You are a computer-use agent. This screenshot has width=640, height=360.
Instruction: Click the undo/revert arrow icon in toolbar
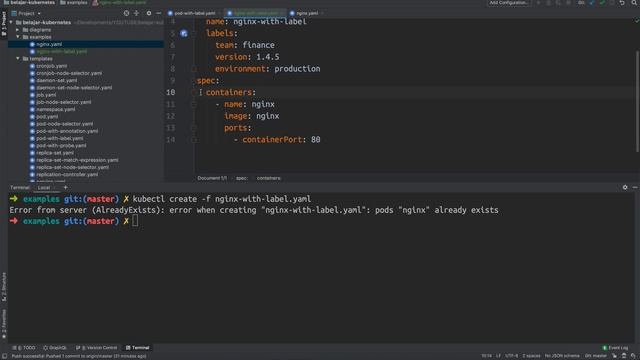point(622,2)
